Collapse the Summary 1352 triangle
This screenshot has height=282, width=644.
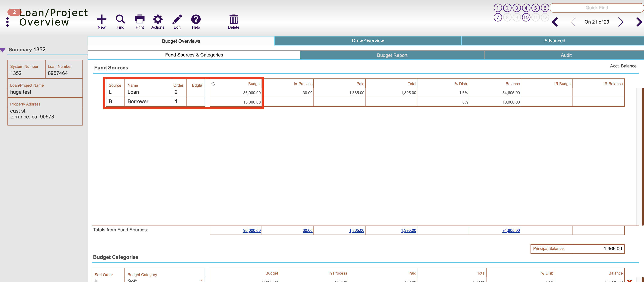pyautogui.click(x=3, y=50)
